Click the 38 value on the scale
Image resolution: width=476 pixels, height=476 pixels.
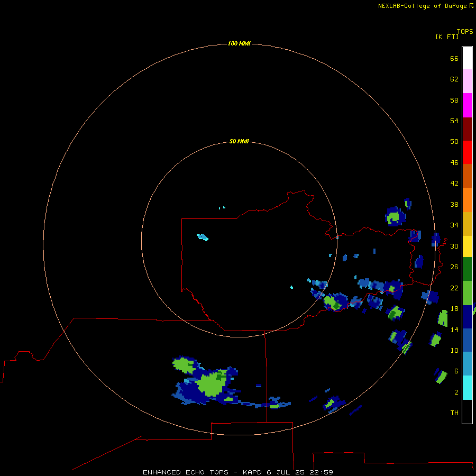click(454, 204)
